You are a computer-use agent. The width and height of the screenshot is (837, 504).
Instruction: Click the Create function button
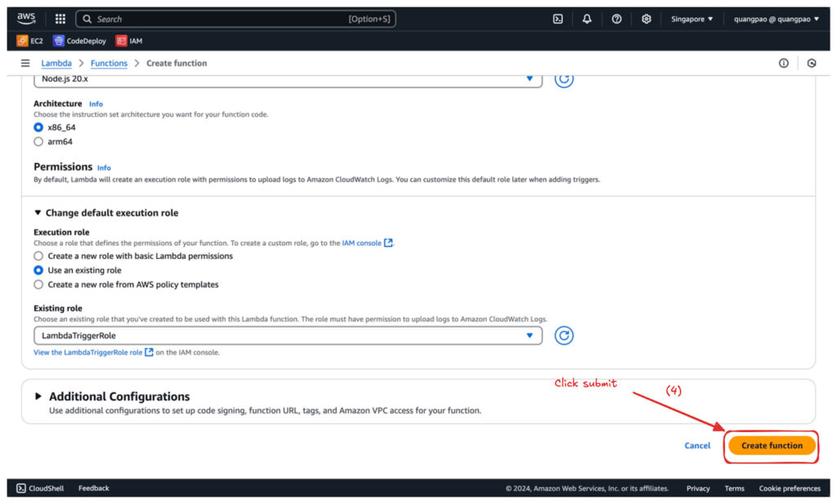pyautogui.click(x=772, y=445)
